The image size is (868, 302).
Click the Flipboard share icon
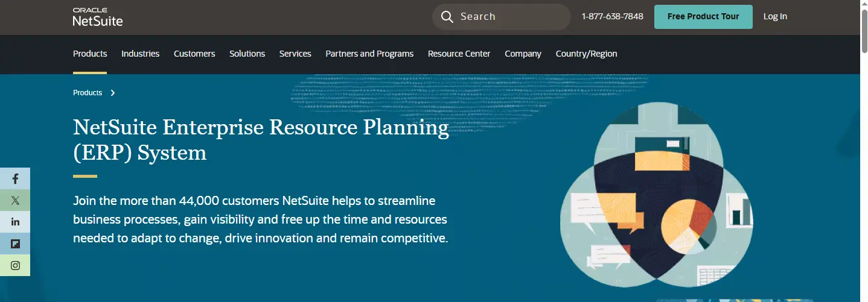(15, 244)
